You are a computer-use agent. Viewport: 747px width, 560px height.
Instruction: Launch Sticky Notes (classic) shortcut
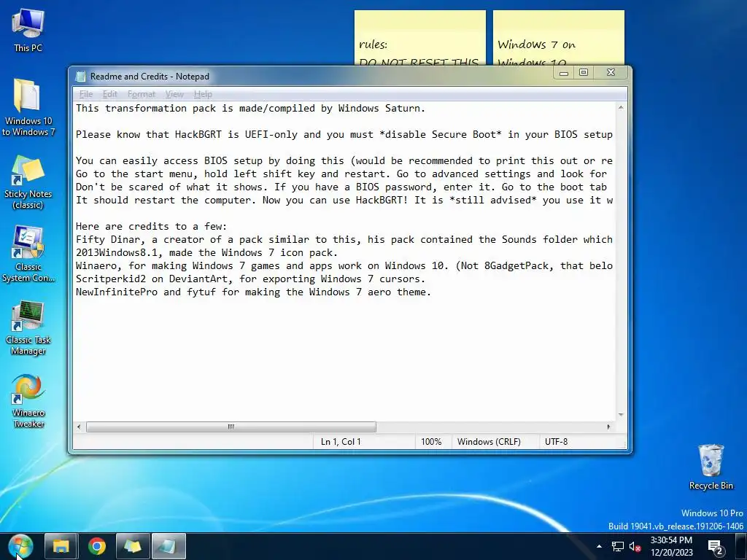tap(28, 182)
